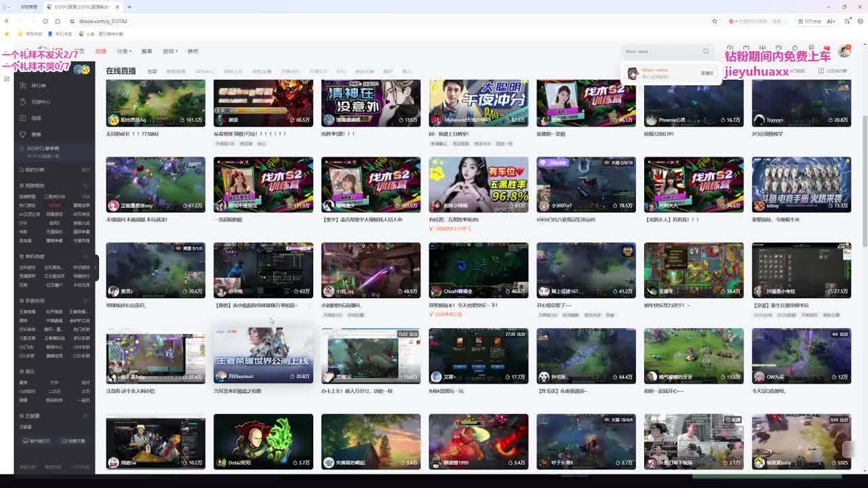
Task: Bookmark this page with the star icon
Action: 715,21
